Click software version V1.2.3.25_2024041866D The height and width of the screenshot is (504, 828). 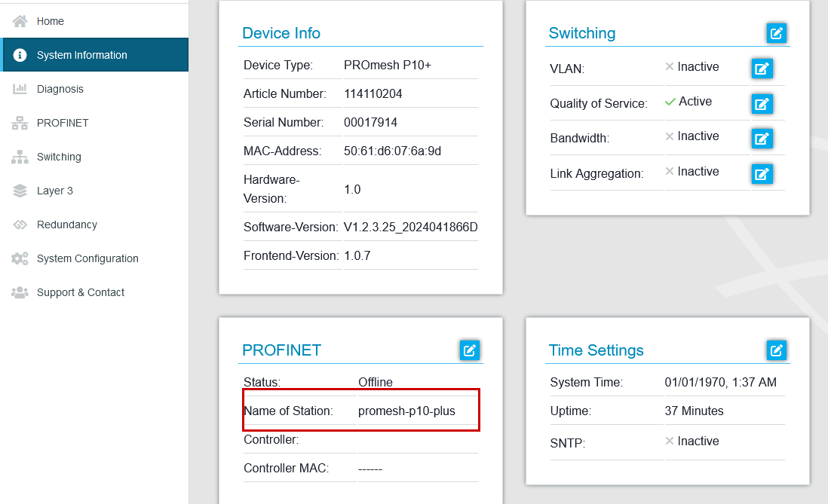(410, 227)
